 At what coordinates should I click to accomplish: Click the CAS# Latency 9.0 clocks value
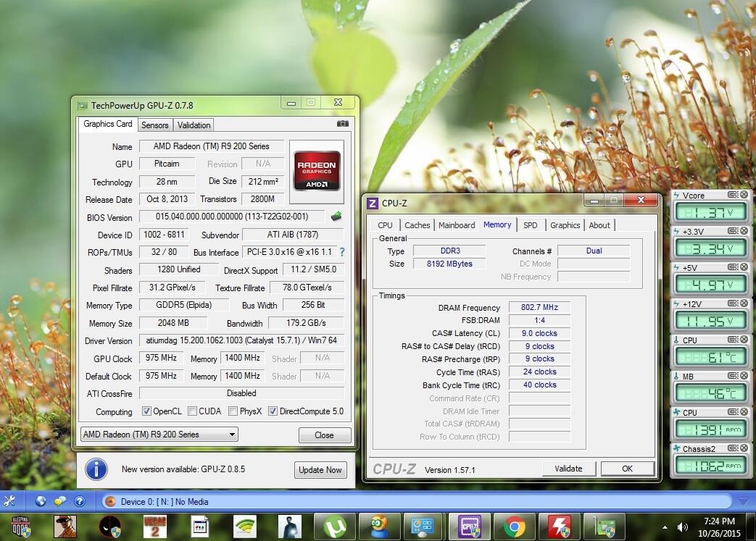[x=539, y=333]
